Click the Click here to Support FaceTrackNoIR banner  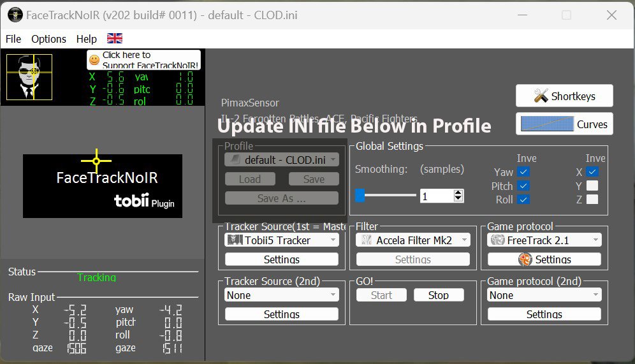click(x=143, y=60)
